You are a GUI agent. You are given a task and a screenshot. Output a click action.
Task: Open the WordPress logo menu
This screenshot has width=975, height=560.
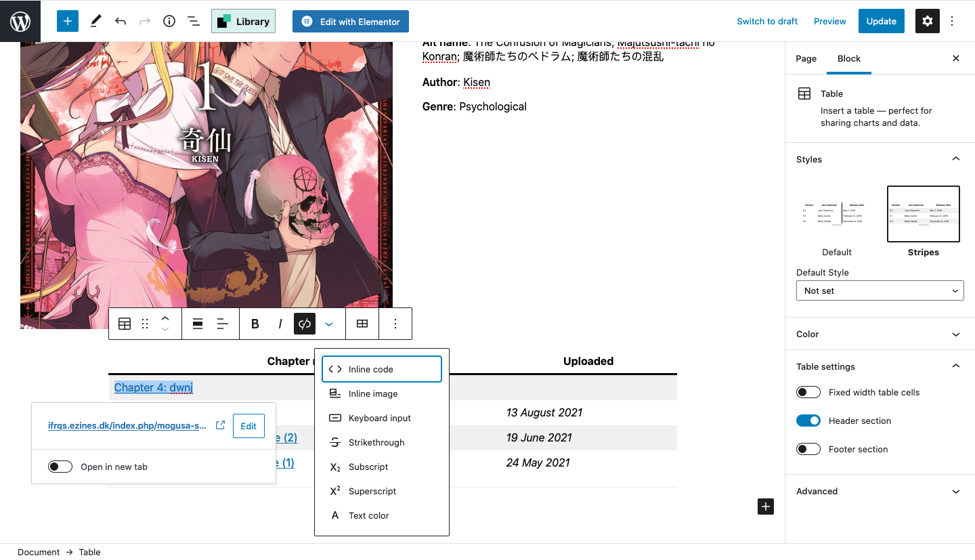(x=20, y=21)
